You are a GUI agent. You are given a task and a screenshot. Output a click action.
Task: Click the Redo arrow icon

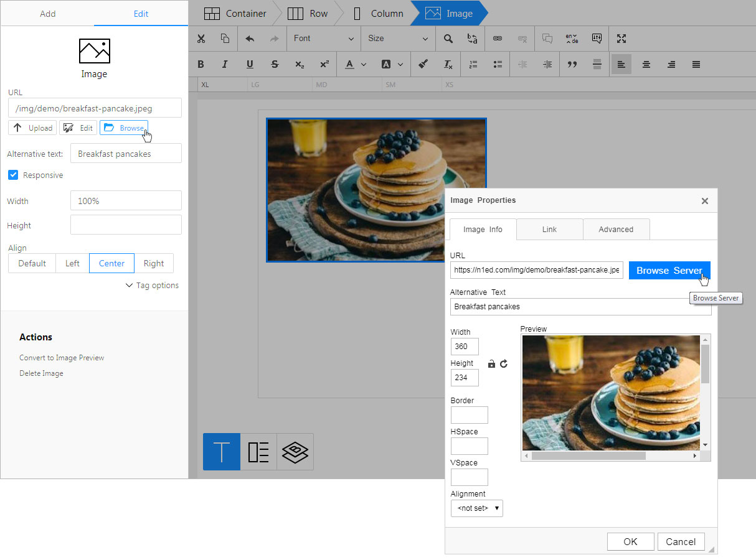point(274,39)
